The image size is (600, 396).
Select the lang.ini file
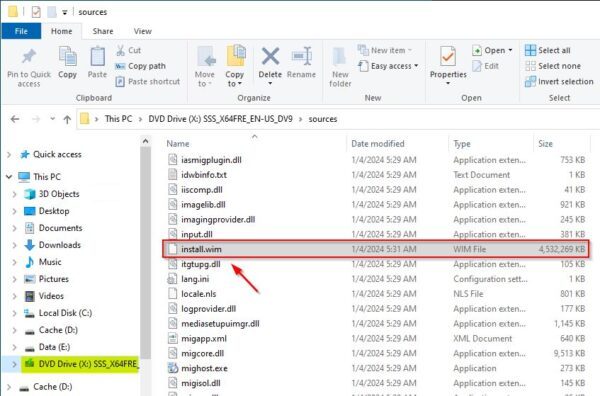click(x=195, y=279)
